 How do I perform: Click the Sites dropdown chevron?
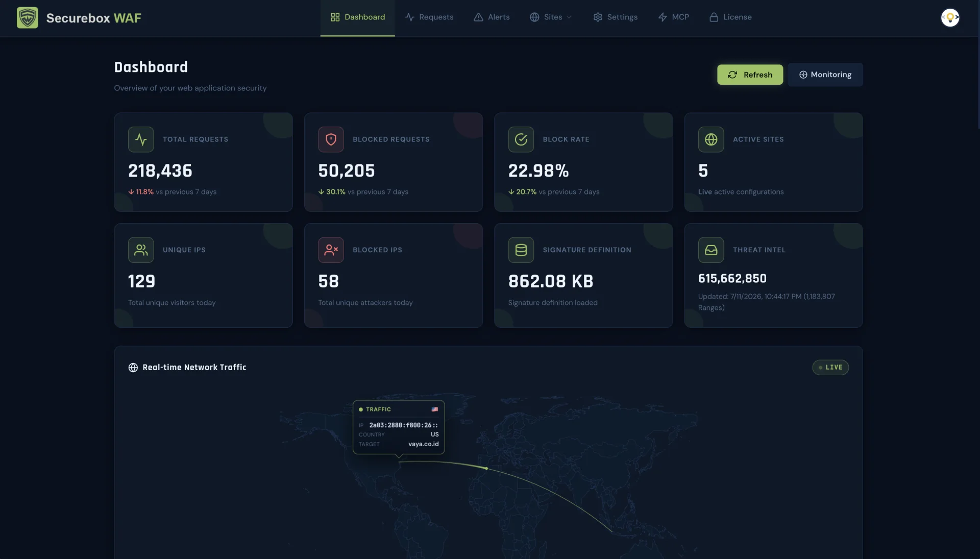(x=569, y=17)
